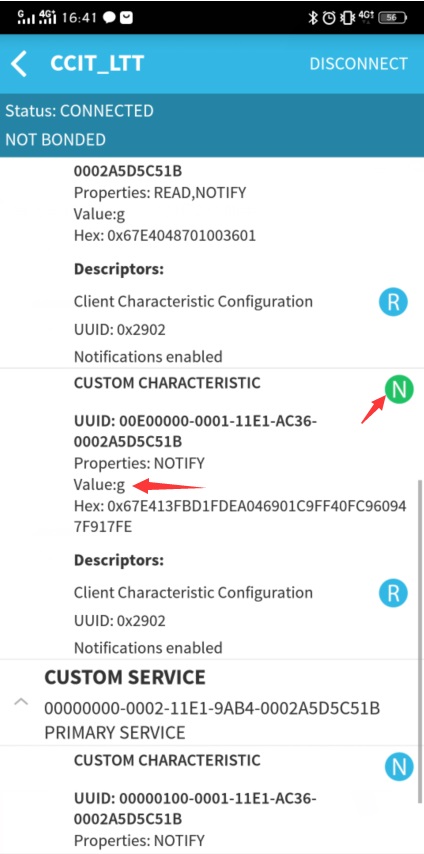Tap DISCONNECT in the header
The height and width of the screenshot is (854, 424).
[358, 64]
